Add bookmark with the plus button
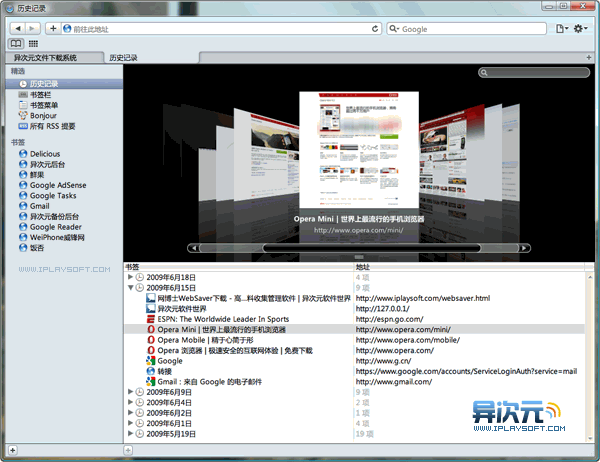600x462 pixels. point(53,28)
